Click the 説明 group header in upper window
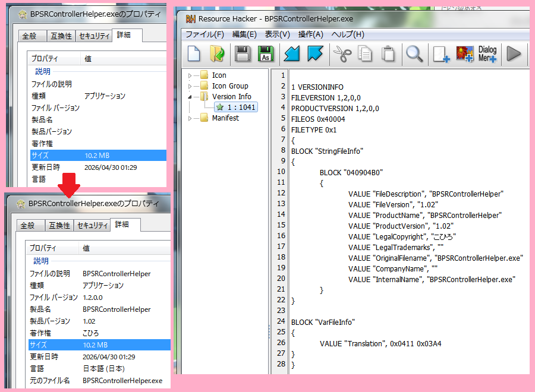Screen dimensions: 535x392 coord(43,72)
